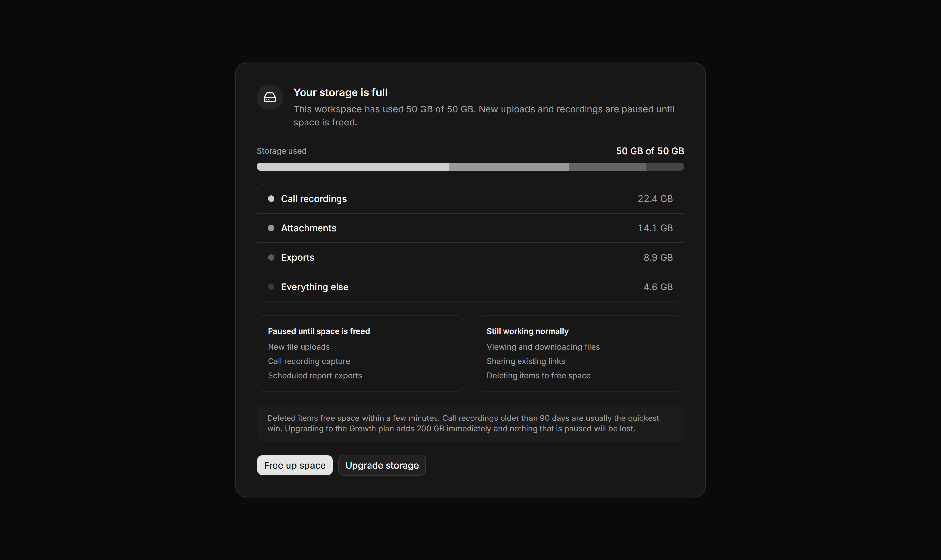Click the Free up space button
This screenshot has width=941, height=560.
(295, 465)
